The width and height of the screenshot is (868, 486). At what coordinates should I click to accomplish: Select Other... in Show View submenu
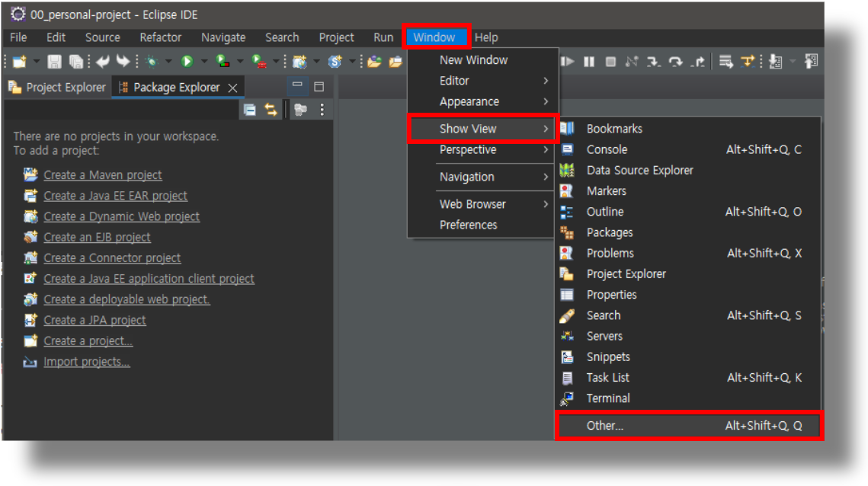(688, 426)
